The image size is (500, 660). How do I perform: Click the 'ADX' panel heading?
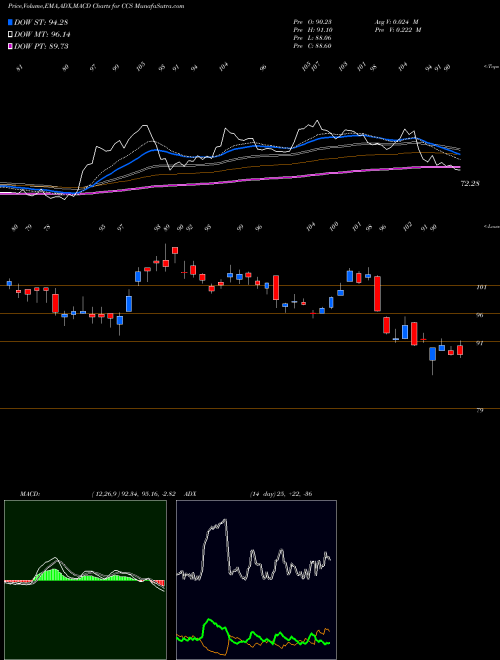pyautogui.click(x=190, y=494)
